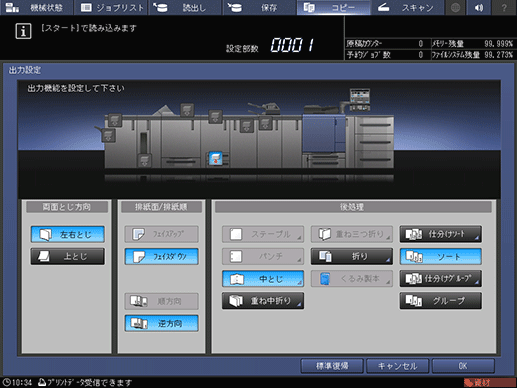517x388 pixels.
Task: Open help with the question mark icon
Action: [x=504, y=7]
